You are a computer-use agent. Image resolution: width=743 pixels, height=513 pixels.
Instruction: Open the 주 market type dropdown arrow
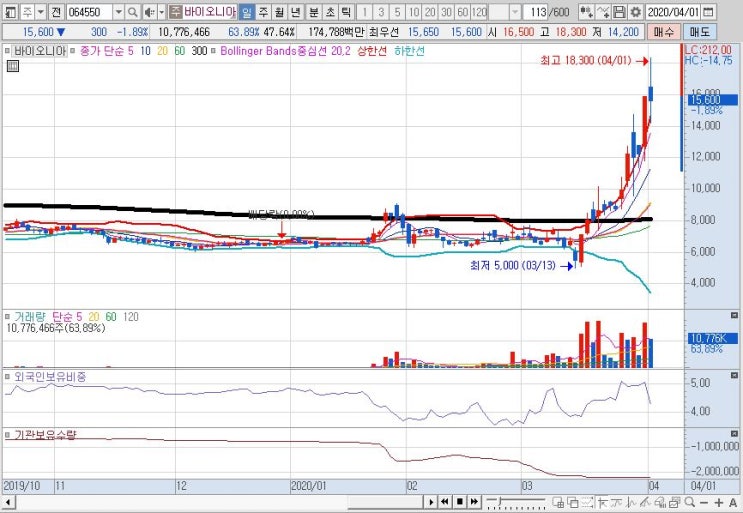40,12
